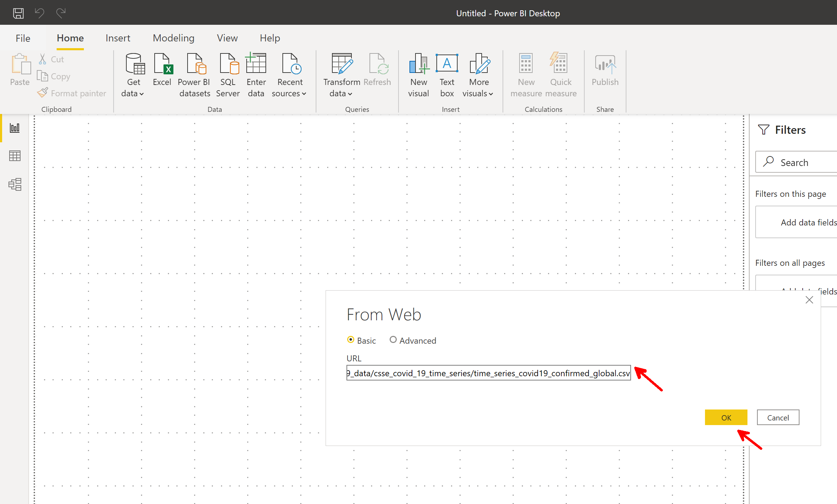Select the Advanced radio option
Screen dimensions: 837x504
tap(393, 340)
